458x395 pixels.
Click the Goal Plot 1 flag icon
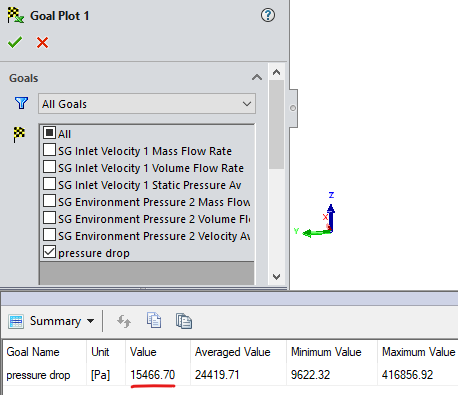point(15,15)
